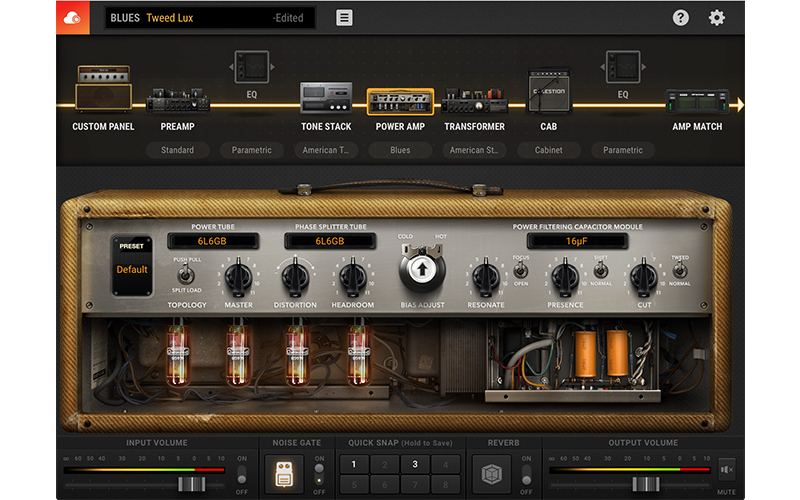This screenshot has width=800, height=500.
Task: Select Quick Snap slot 4
Action: (445, 464)
